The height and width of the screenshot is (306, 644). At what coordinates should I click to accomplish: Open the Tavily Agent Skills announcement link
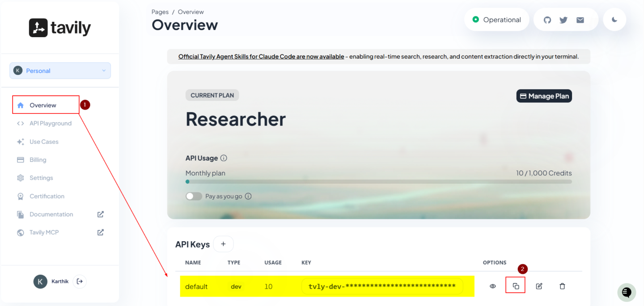(261, 56)
